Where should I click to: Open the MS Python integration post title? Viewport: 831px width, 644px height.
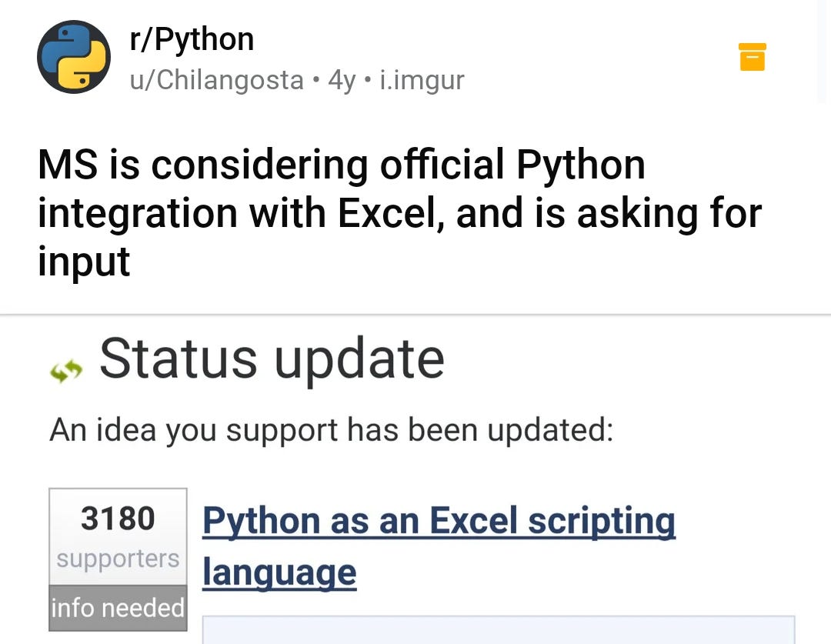tap(341, 165)
